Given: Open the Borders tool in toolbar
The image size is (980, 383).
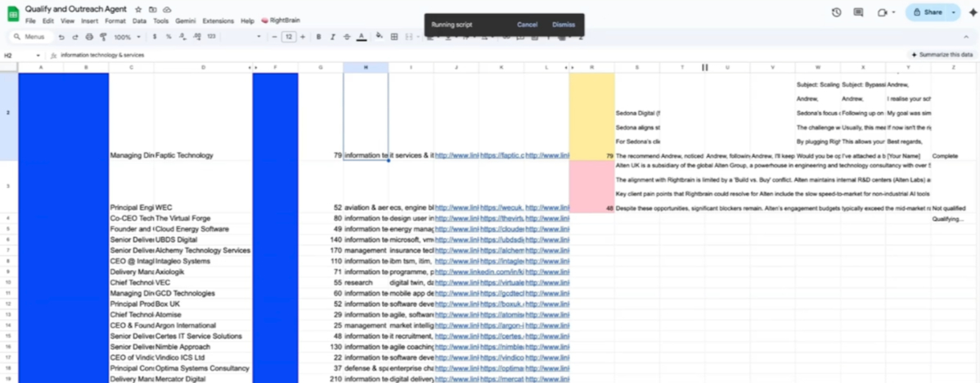Looking at the screenshot, I should [x=394, y=37].
